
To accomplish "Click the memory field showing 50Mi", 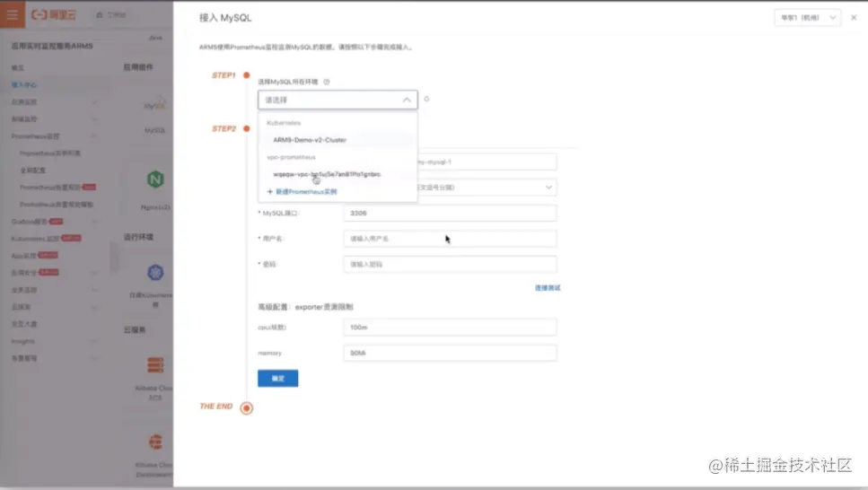I will pos(450,353).
